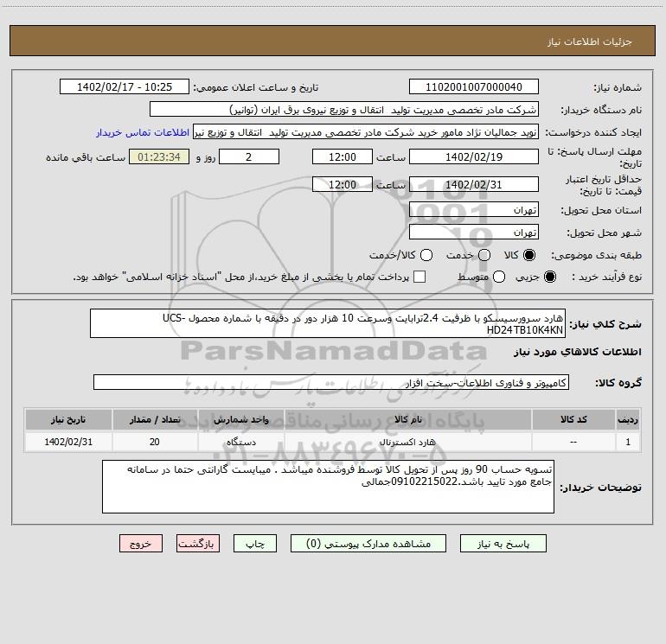The width and height of the screenshot is (666, 644).
Task: Click the quantity cell showing 20
Action: tap(155, 442)
